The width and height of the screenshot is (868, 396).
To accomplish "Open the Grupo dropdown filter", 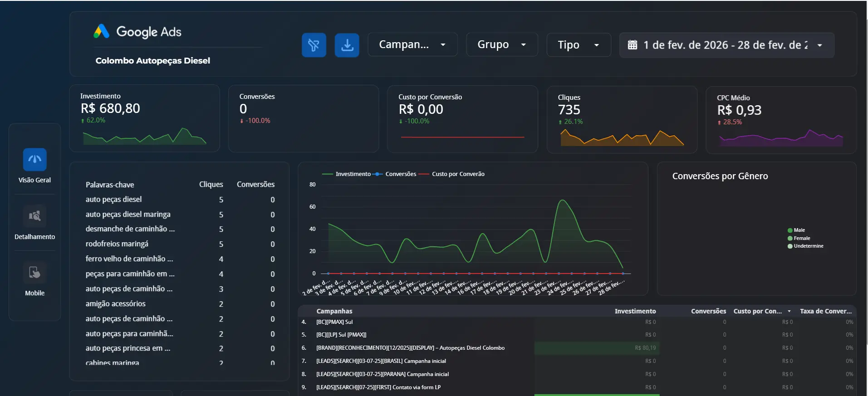I will tap(501, 44).
